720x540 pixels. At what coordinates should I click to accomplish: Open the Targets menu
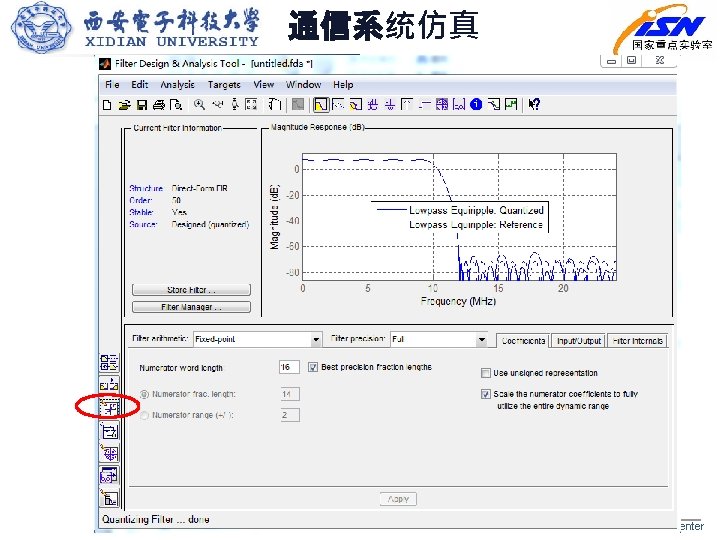224,84
